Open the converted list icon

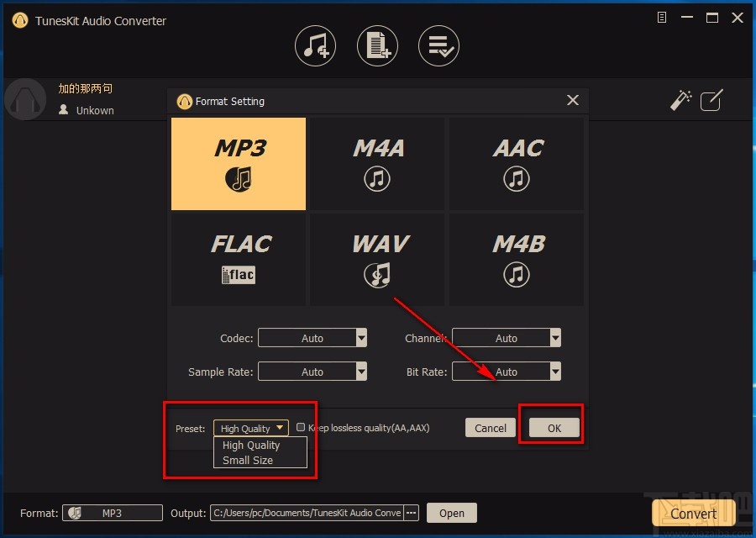(x=438, y=46)
